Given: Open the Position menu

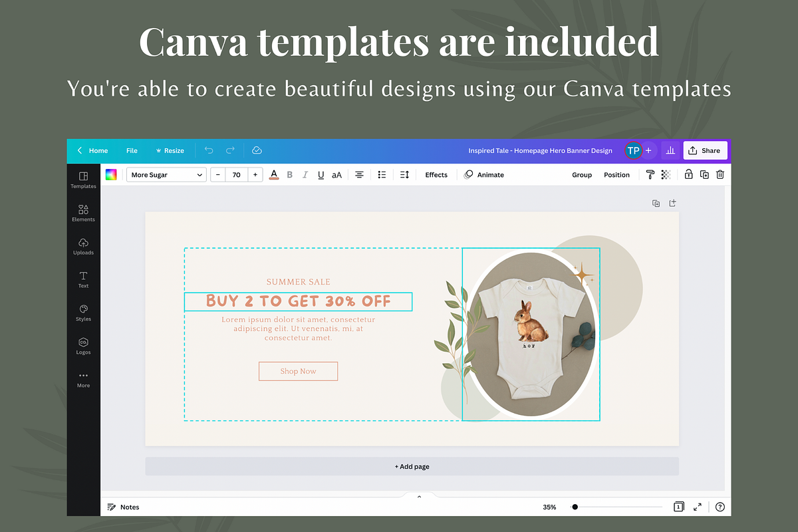Looking at the screenshot, I should pyautogui.click(x=616, y=175).
